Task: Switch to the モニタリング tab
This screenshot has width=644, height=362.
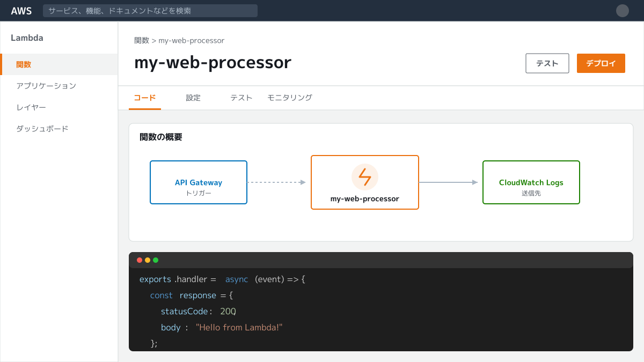Action: (290, 98)
